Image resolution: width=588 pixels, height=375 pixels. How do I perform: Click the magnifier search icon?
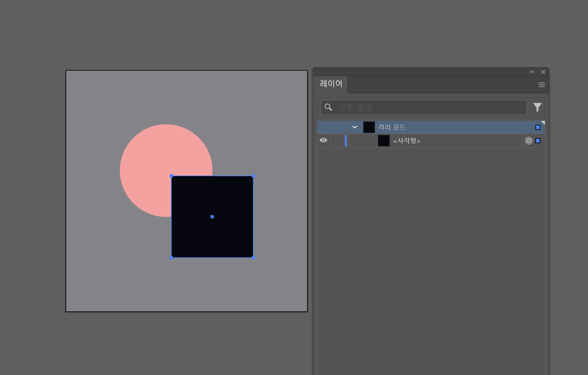[328, 107]
